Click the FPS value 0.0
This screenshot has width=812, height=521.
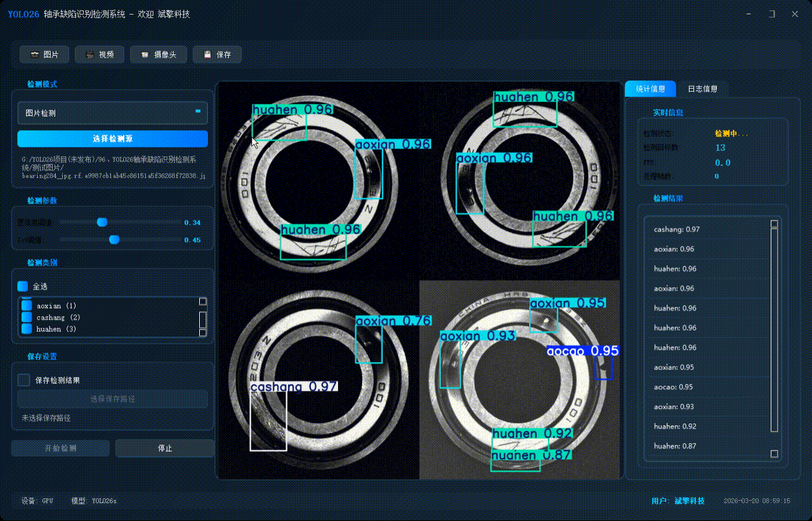pyautogui.click(x=723, y=163)
